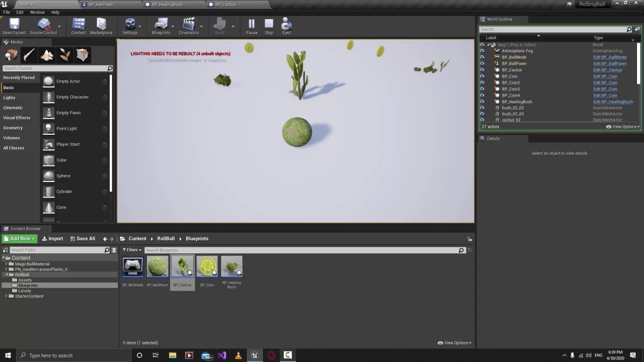
Task: Click the Save Current toolbar icon
Action: pos(14,26)
